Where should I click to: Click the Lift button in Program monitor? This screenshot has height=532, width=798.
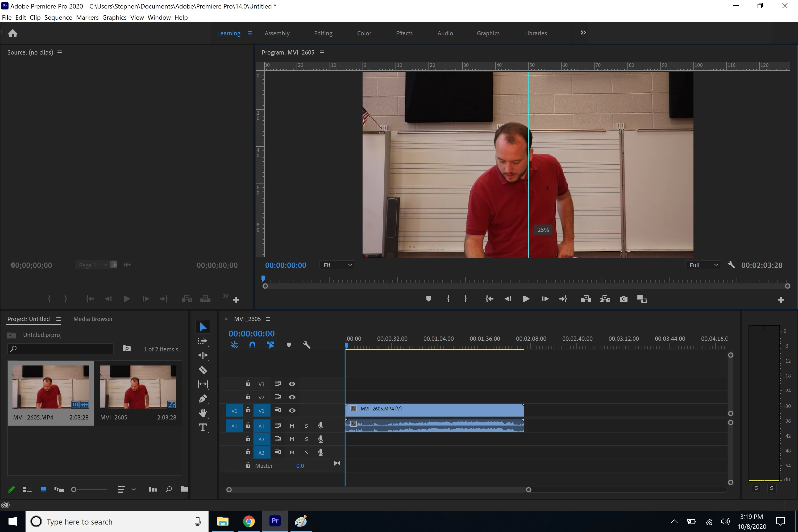click(x=586, y=299)
